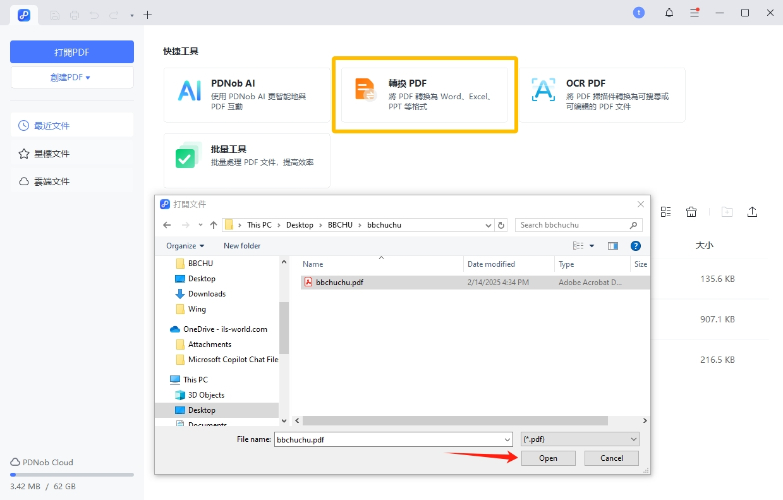Expand the address bar history dropdown
Screen dimensions: 783x500
tap(488, 225)
